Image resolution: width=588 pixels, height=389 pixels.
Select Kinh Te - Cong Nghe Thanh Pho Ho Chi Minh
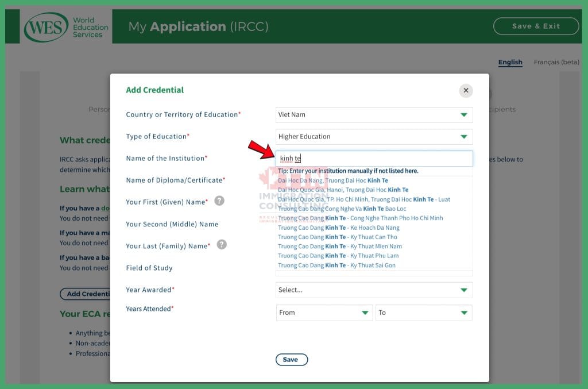click(x=361, y=218)
